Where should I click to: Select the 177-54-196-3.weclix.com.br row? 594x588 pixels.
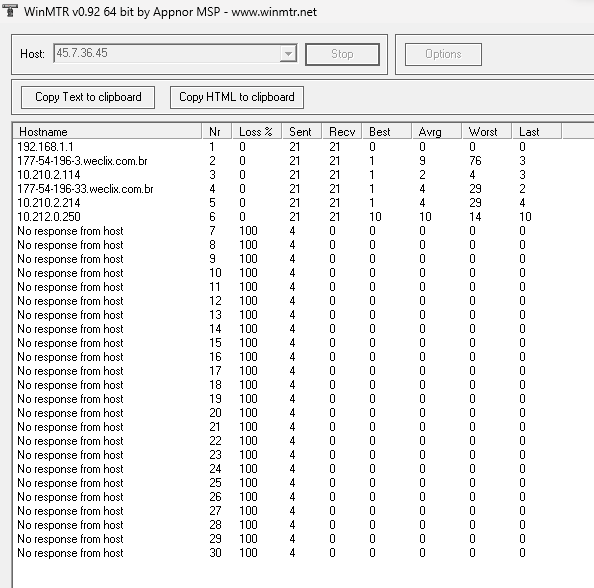(x=288, y=161)
